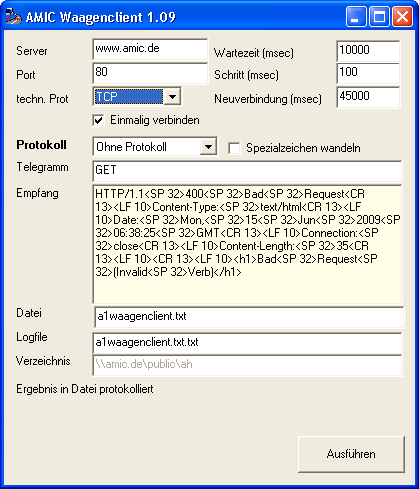Viewport: 419px width, 489px height.
Task: Click the AMIC app icon in title bar
Action: click(x=13, y=17)
